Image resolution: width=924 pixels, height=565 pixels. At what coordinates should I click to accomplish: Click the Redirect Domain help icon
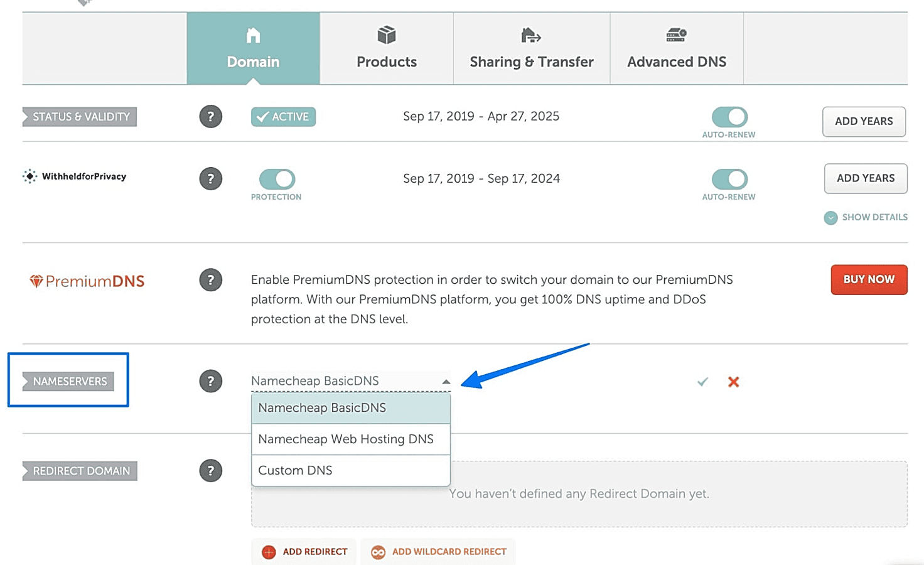[x=211, y=471]
